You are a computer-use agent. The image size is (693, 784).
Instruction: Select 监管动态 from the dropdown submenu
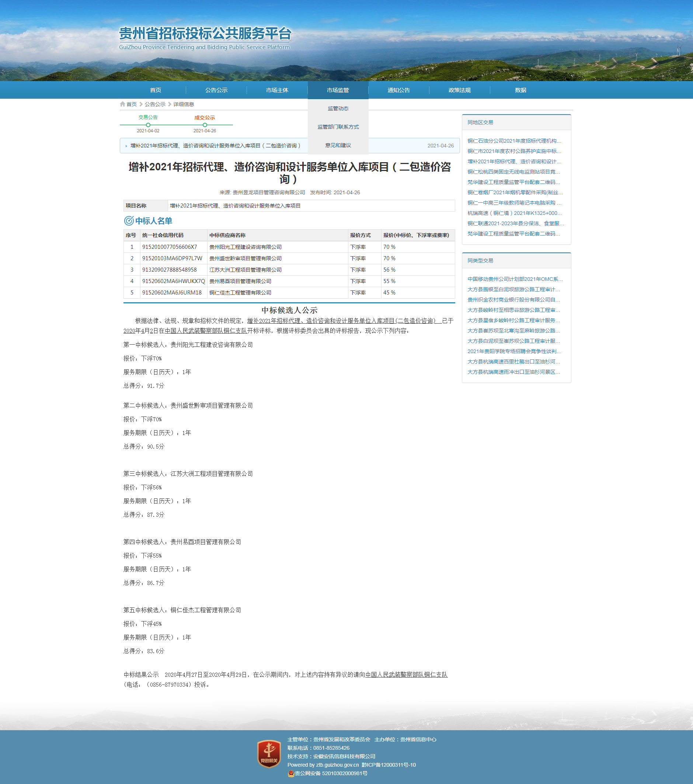pos(338,108)
